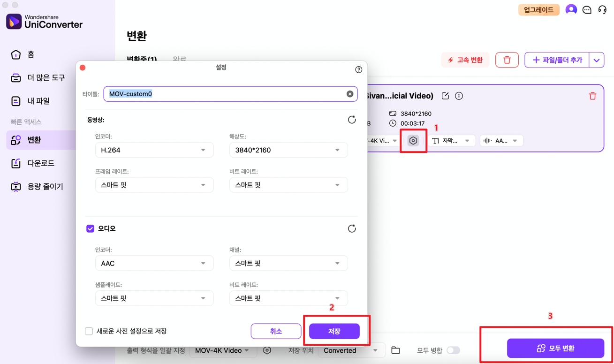Open the file item's settings gear icon

(413, 141)
